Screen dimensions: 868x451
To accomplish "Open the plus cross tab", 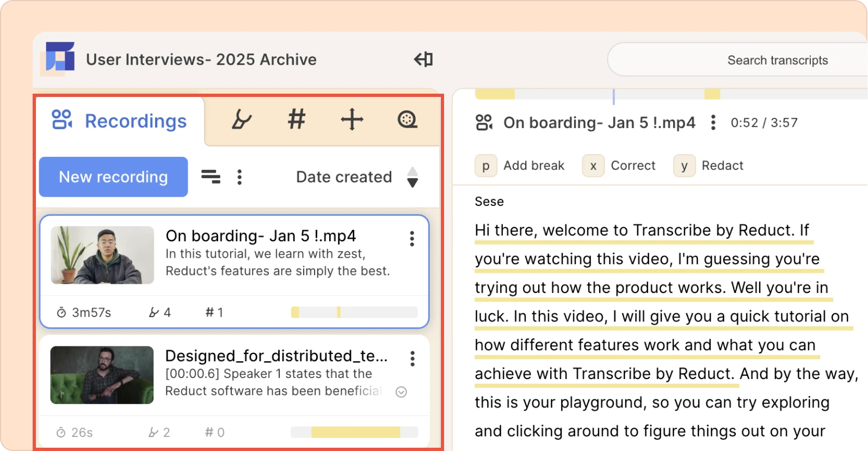I will (x=352, y=119).
